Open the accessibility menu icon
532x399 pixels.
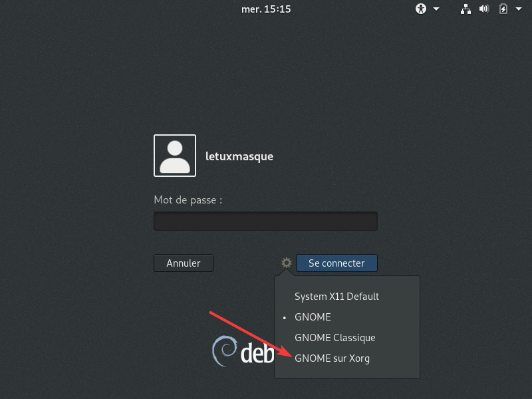(421, 9)
